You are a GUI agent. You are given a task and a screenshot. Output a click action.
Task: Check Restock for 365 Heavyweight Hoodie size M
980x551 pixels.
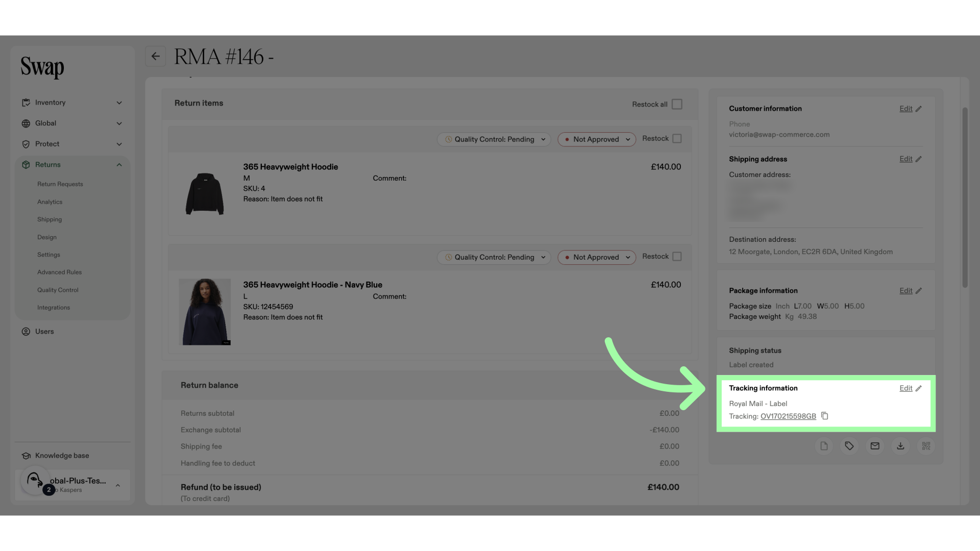tap(677, 139)
